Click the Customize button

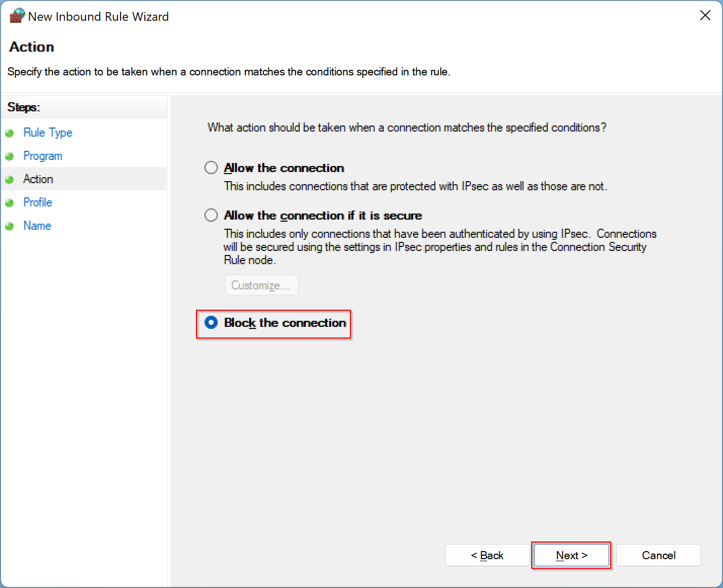click(261, 285)
